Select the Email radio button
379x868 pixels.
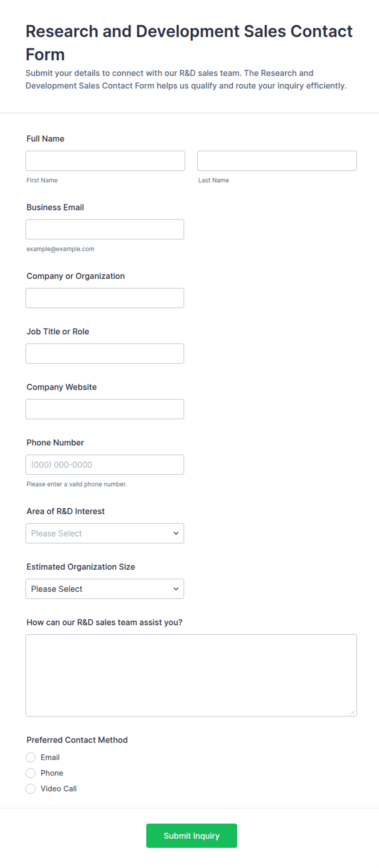tap(31, 757)
